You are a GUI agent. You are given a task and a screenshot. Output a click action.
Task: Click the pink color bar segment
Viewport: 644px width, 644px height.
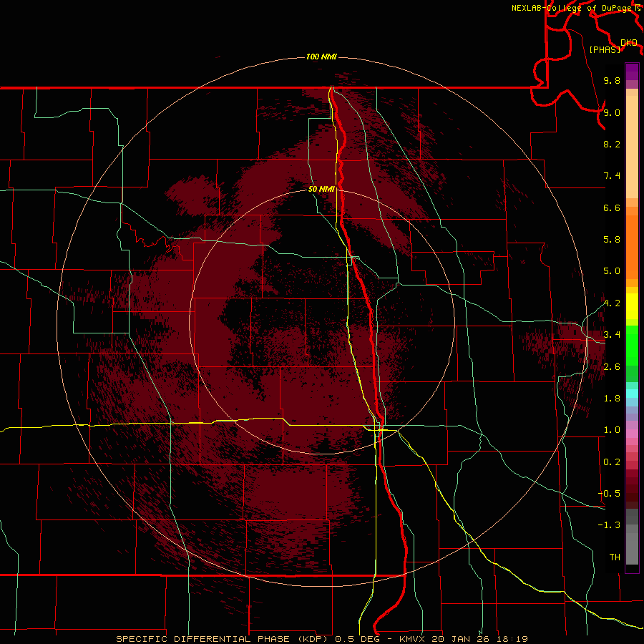click(x=632, y=434)
